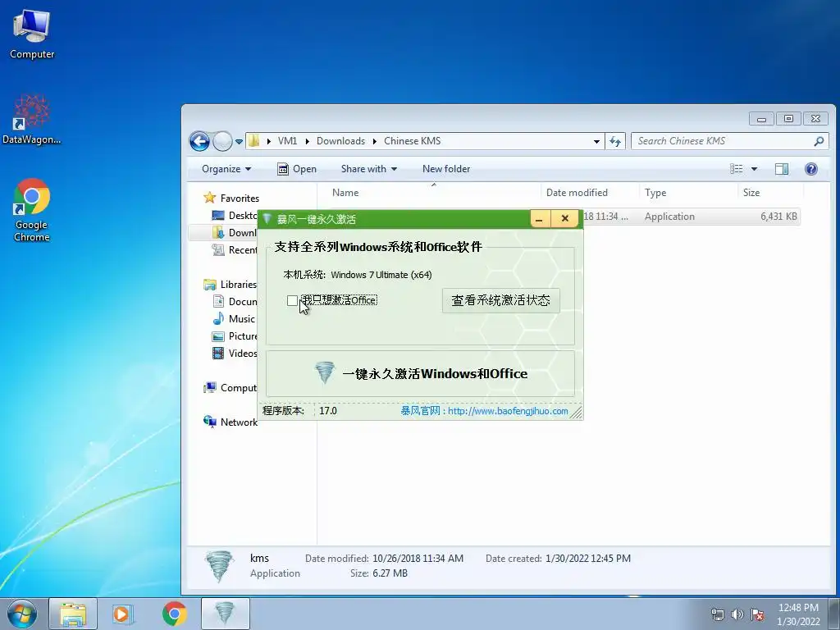Click the Open toolbar button
Viewport: 840px width, 630px height.
(x=297, y=169)
